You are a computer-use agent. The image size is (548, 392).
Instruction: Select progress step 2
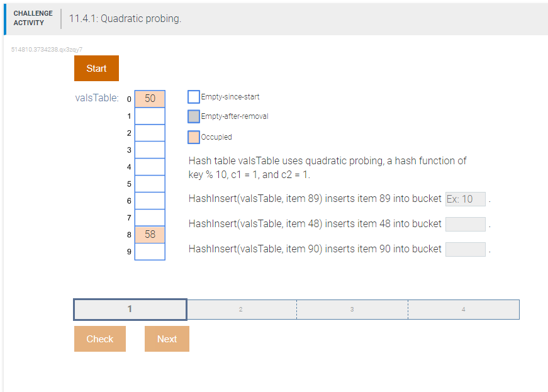[240, 309]
